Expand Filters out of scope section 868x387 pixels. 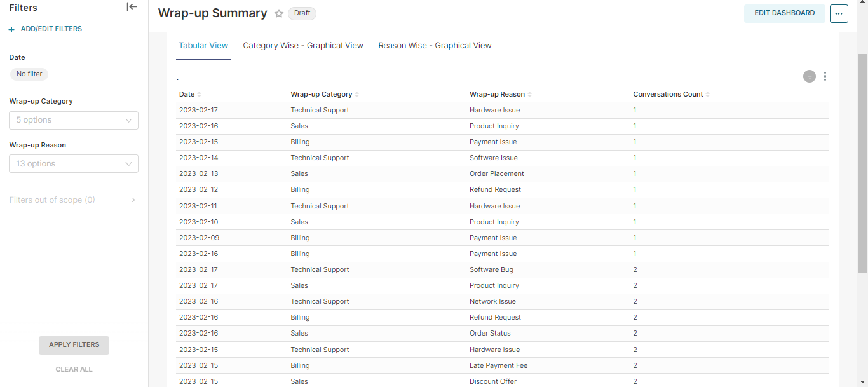tap(133, 200)
